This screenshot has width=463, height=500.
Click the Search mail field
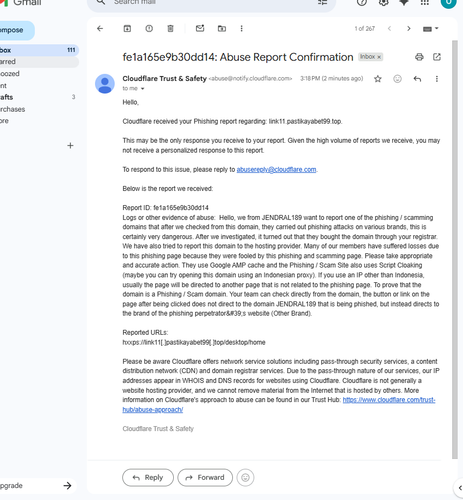[x=210, y=3]
